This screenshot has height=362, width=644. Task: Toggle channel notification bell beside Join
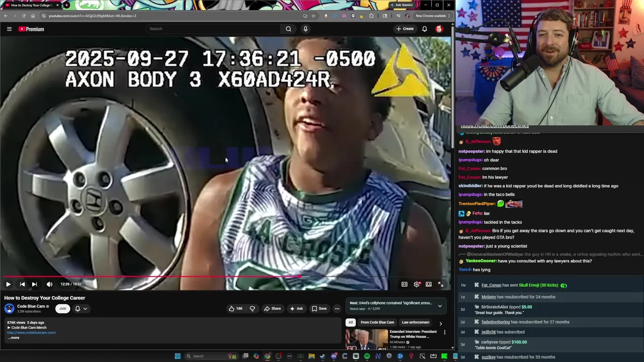(77, 309)
